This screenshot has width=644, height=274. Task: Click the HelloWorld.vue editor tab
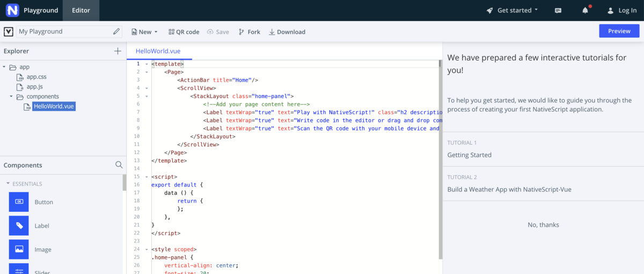pos(158,51)
